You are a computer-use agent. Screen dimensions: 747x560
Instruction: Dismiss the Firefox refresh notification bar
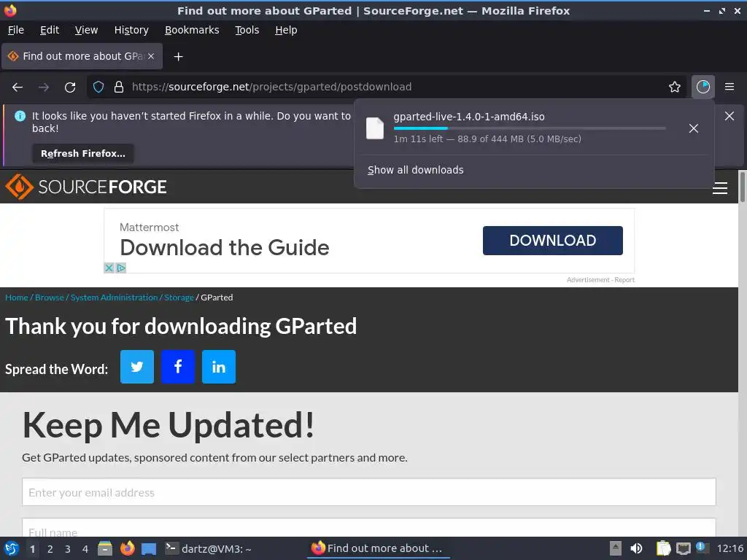[729, 116]
